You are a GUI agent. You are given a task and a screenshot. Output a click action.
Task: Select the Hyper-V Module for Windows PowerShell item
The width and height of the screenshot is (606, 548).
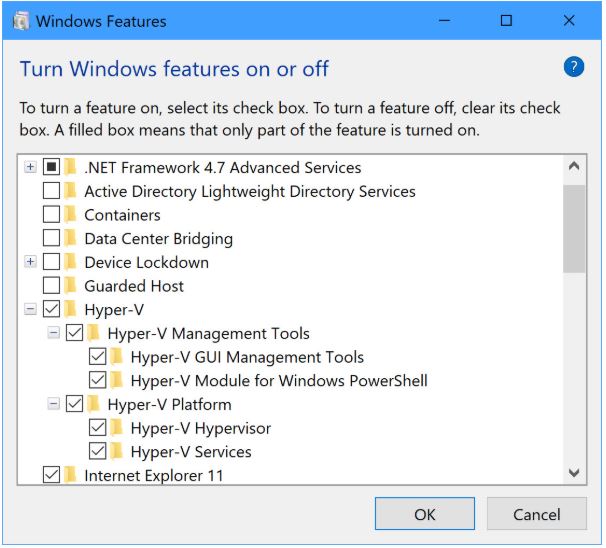pos(279,381)
